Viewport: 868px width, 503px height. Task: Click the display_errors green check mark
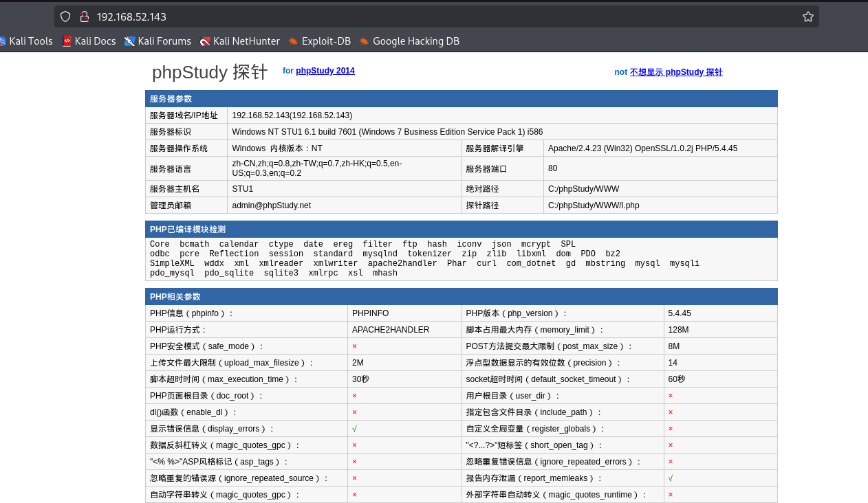[x=354, y=429]
